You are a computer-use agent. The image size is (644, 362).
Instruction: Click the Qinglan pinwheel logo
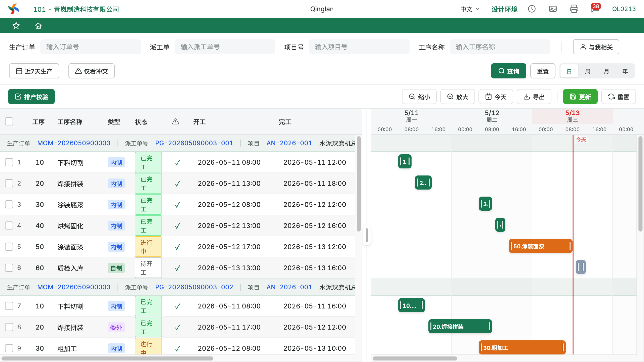coord(14,9)
